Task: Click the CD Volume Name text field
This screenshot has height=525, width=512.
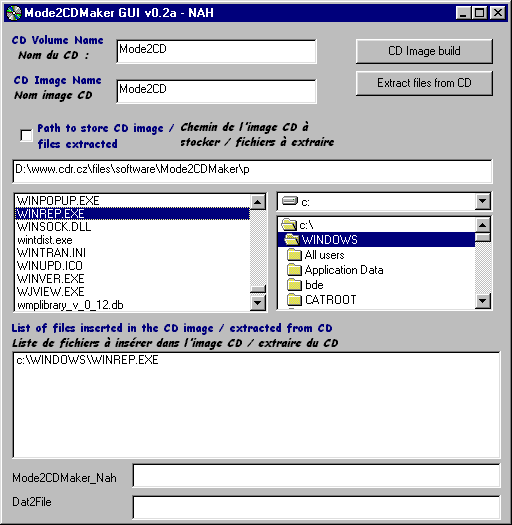Action: (x=216, y=52)
